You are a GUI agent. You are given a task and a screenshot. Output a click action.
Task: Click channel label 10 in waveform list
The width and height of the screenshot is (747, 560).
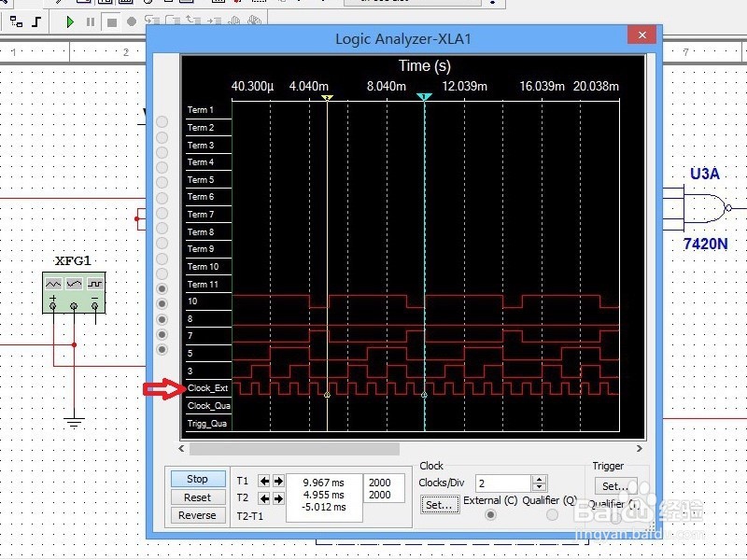[192, 301]
